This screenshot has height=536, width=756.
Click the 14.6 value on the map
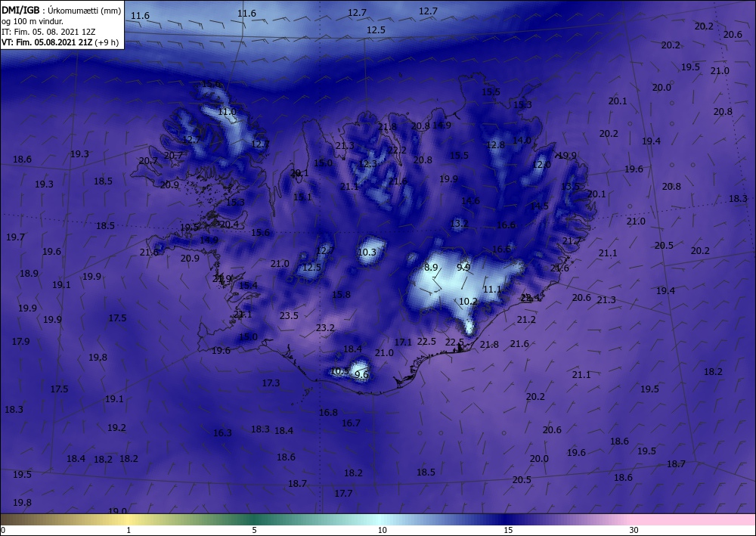(470, 201)
